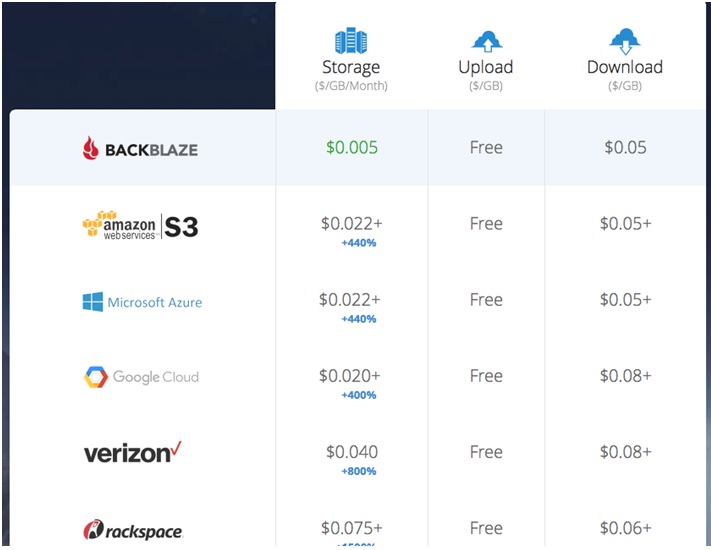
Task: Click Rackspace's $0.075+ storage price
Action: (352, 528)
